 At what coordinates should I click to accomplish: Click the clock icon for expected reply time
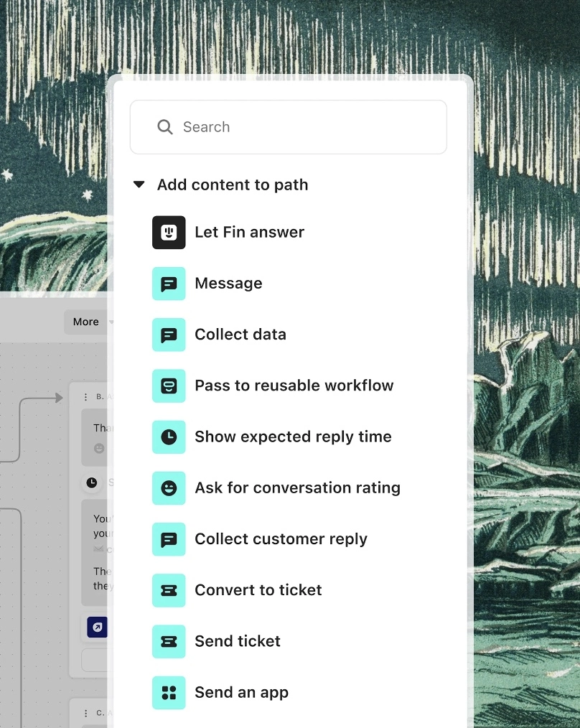pyautogui.click(x=169, y=437)
